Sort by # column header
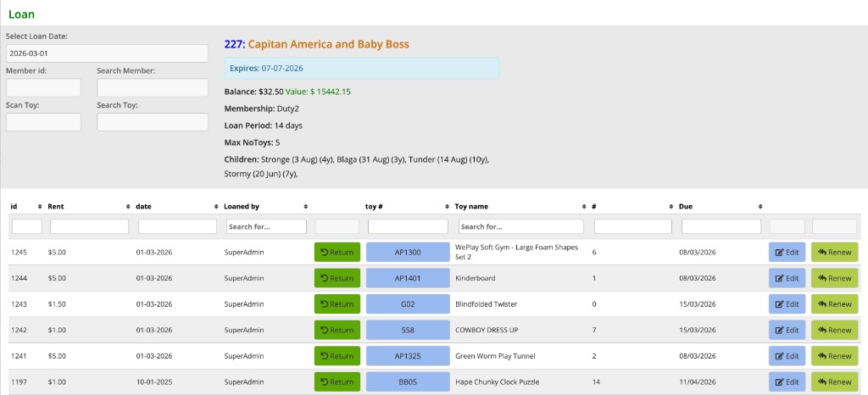 tap(632, 206)
